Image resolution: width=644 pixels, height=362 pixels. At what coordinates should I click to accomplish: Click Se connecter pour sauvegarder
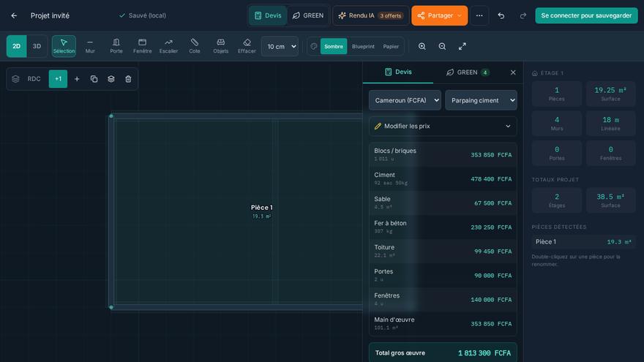(586, 15)
